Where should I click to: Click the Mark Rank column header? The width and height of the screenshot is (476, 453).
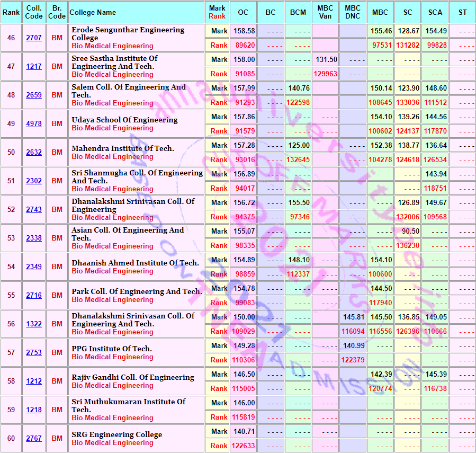coord(217,12)
